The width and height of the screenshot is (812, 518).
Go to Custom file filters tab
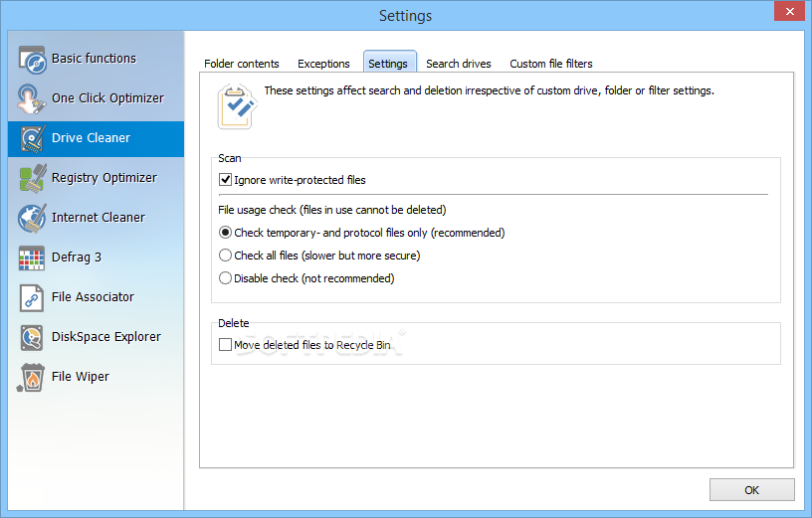tap(551, 64)
